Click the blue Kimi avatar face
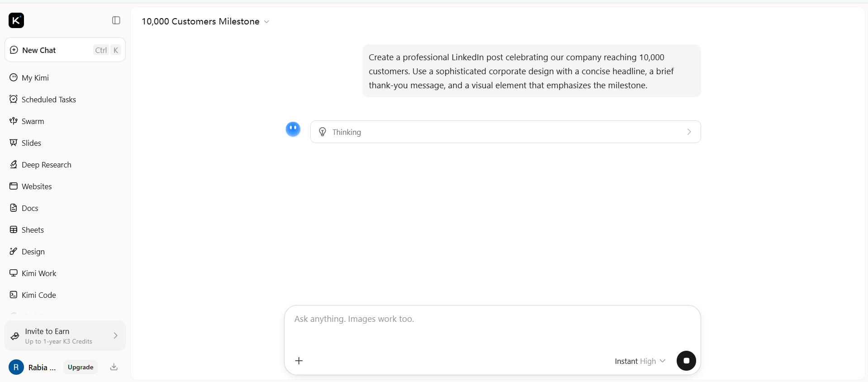This screenshot has height=382, width=868. 293,129
